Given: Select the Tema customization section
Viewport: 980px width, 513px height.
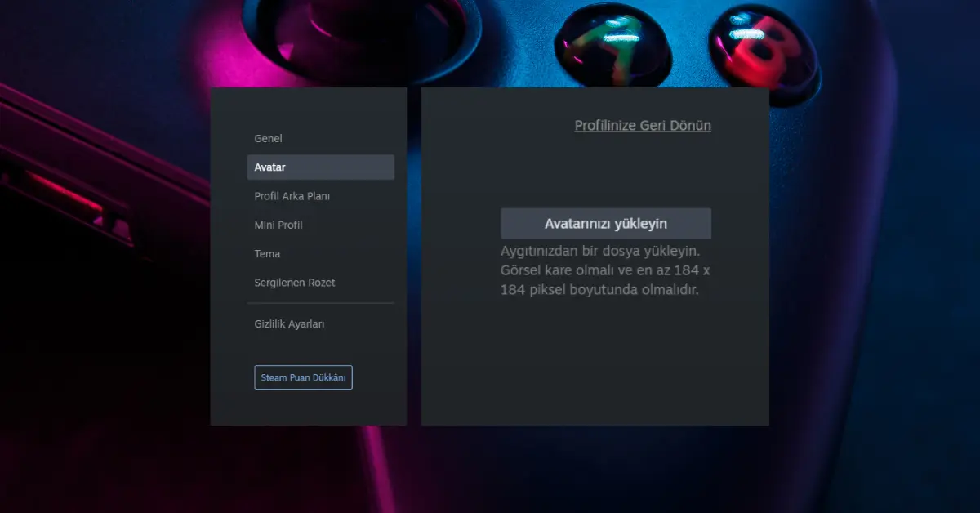Looking at the screenshot, I should point(265,253).
